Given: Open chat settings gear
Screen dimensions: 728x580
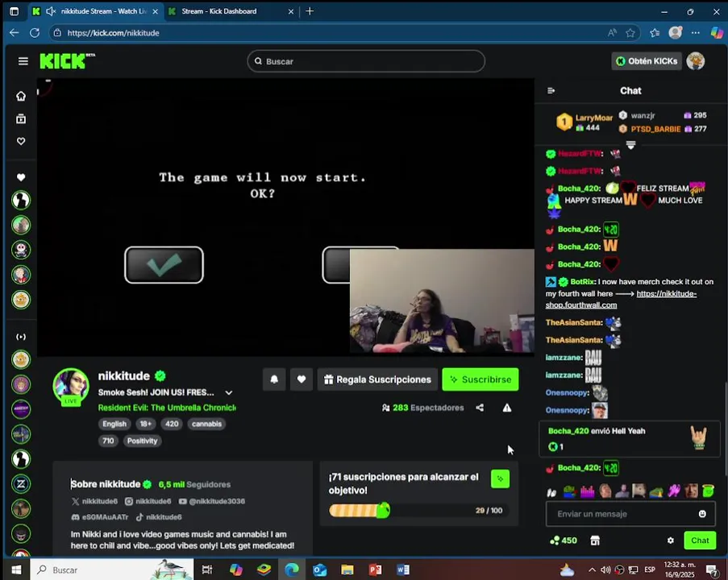Looking at the screenshot, I should click(x=671, y=540).
